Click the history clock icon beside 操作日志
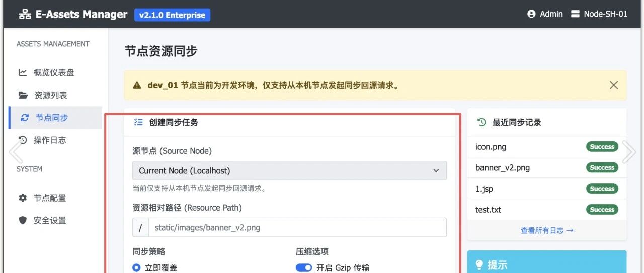This screenshot has height=273, width=644. [23, 140]
